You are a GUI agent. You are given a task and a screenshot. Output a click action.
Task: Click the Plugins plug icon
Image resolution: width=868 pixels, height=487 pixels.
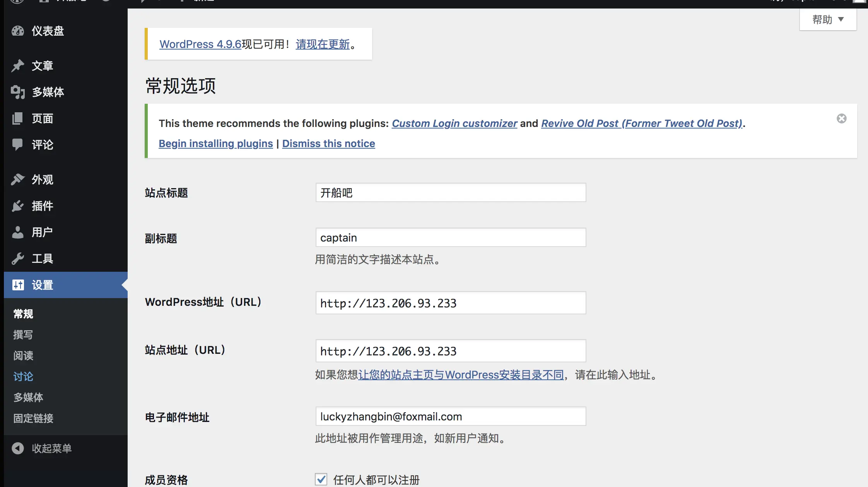(x=18, y=206)
